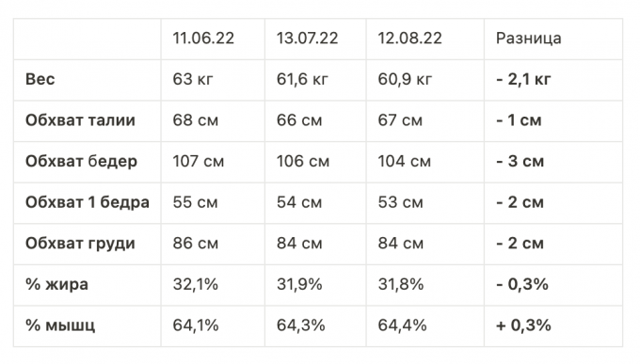Viewport: 640px width, 364px height.
Task: Click the 68 см waist cell
Action: [196, 120]
